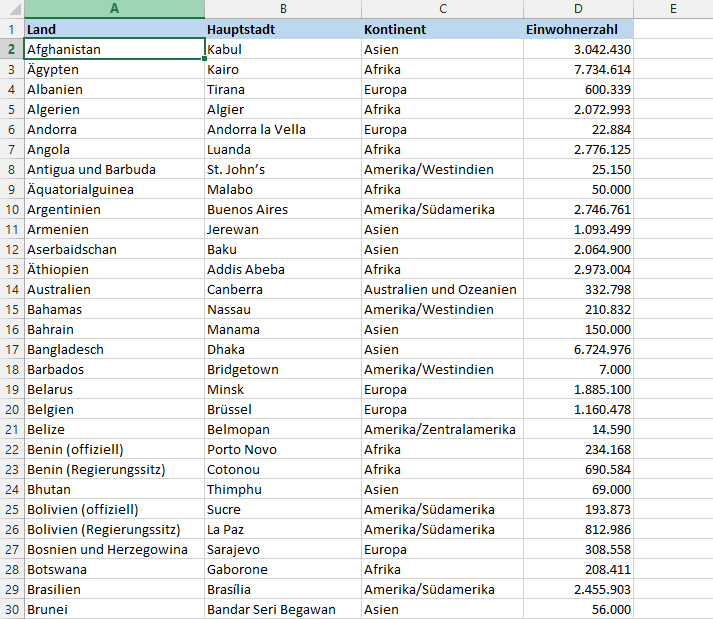713x619 pixels.
Task: Select the value '56.000'
Action: [x=578, y=609]
